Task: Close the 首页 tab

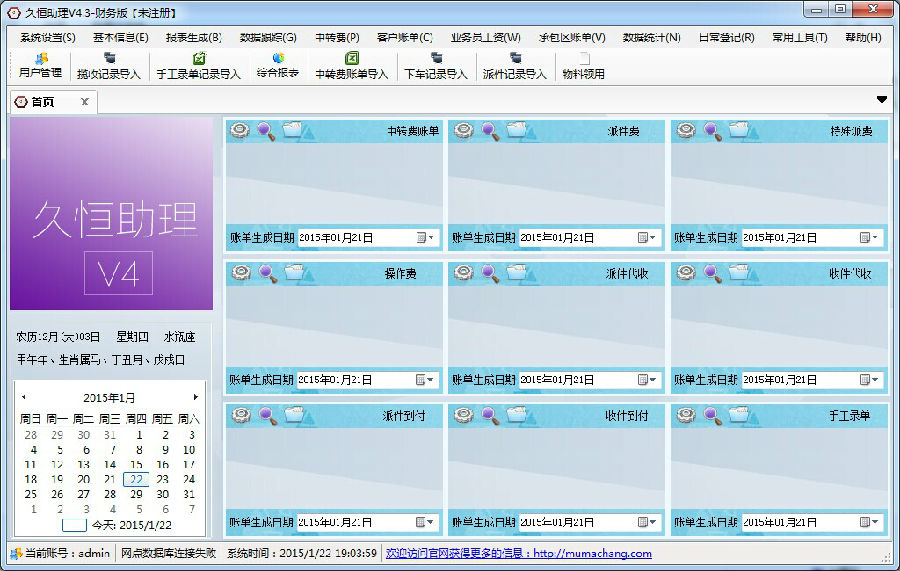Action: coord(85,101)
